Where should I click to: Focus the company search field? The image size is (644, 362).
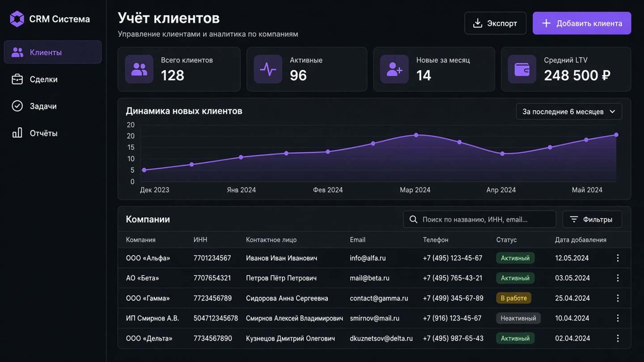tap(479, 219)
